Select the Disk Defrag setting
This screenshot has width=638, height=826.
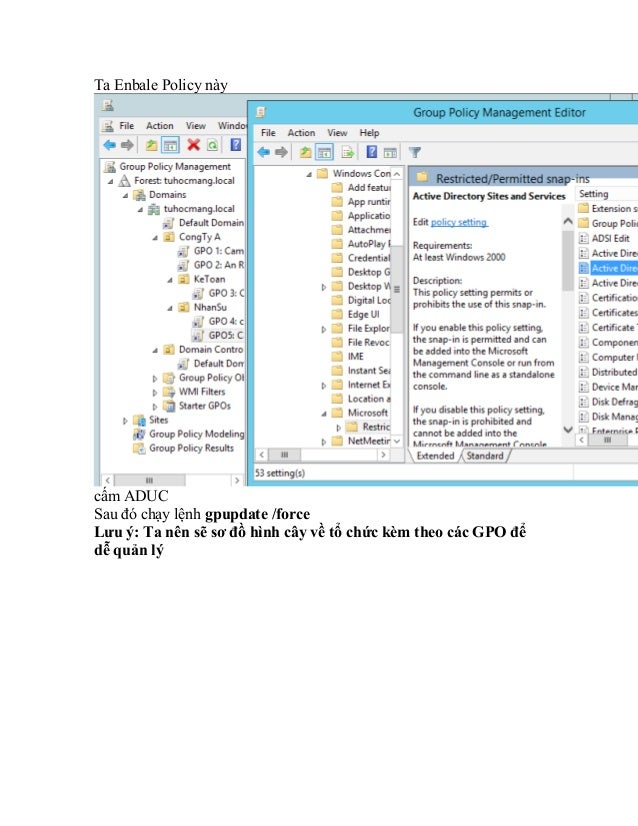coord(608,402)
